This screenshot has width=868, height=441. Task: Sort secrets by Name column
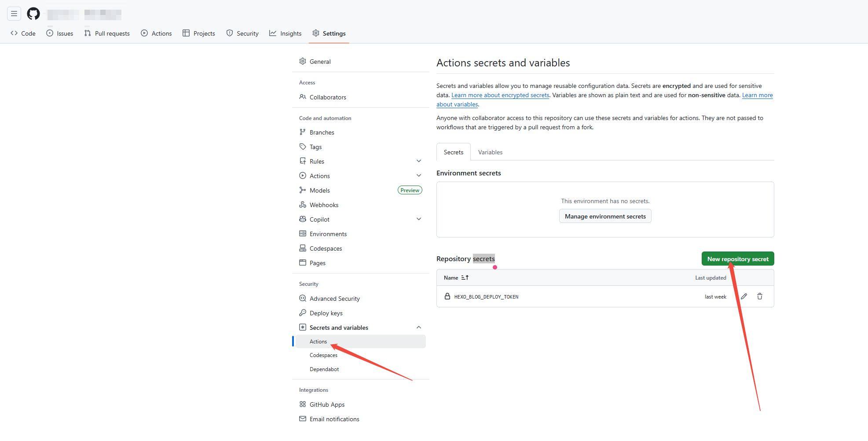click(456, 278)
